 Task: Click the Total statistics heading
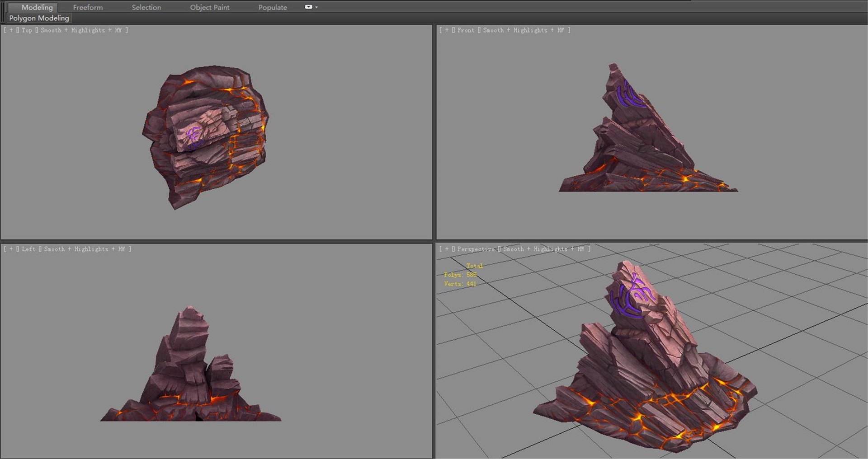click(x=475, y=266)
